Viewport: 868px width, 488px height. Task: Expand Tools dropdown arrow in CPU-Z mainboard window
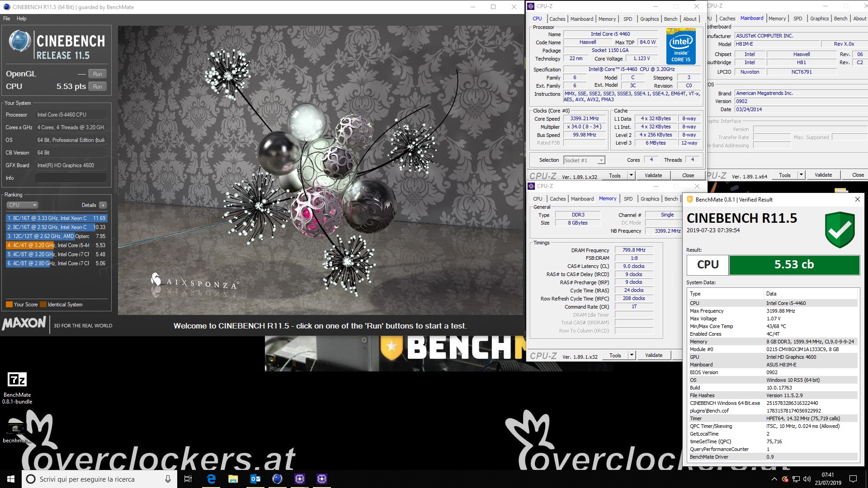coord(801,175)
